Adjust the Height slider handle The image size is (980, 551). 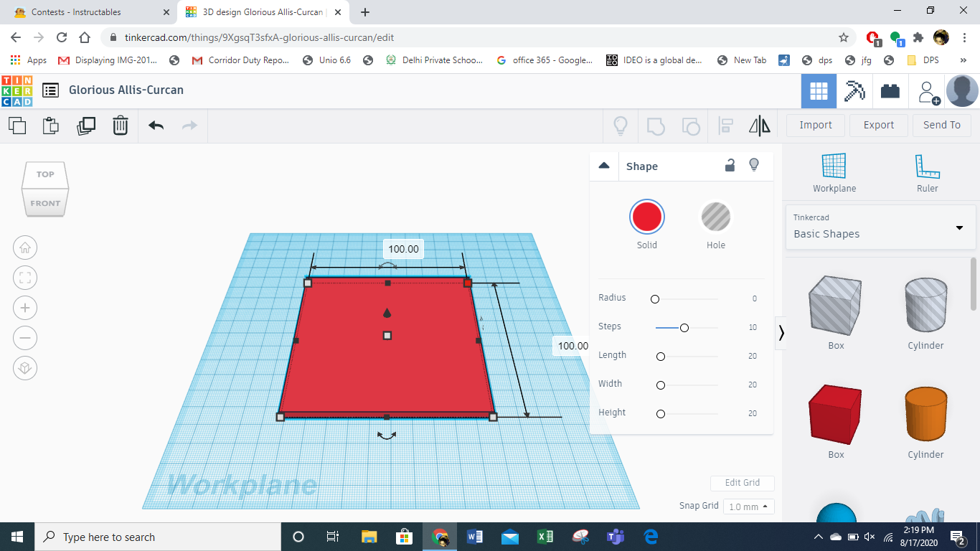(x=661, y=414)
